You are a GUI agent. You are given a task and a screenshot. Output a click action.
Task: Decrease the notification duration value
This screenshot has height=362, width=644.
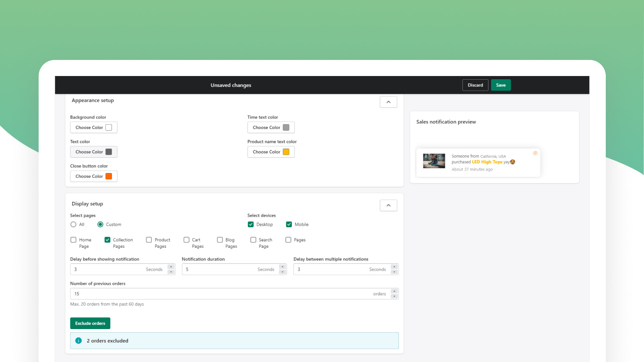coord(283,272)
